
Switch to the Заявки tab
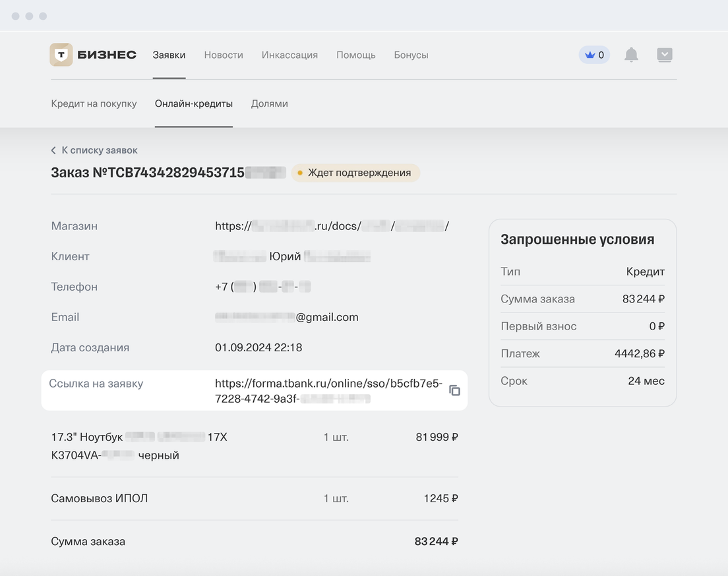tap(169, 55)
